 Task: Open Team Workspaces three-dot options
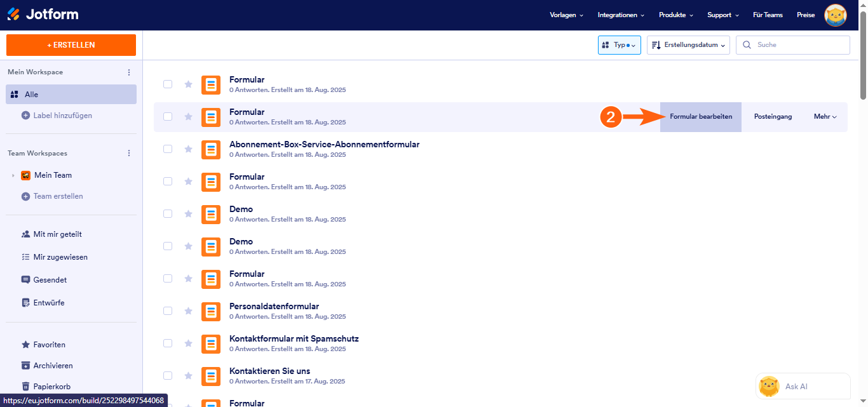click(129, 154)
